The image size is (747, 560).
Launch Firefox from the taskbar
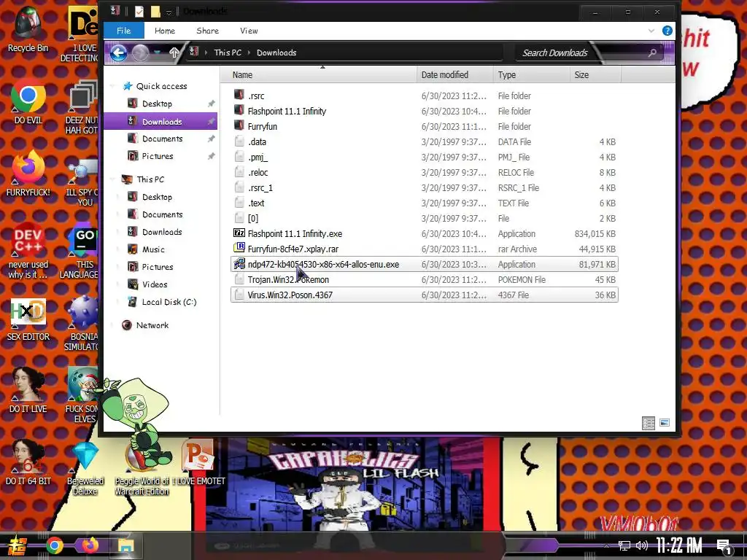pyautogui.click(x=90, y=545)
